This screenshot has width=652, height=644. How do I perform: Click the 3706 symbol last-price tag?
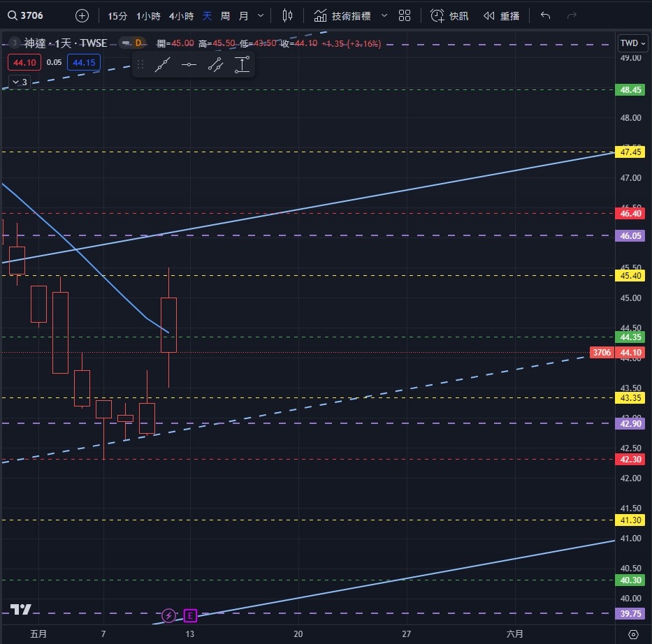602,352
